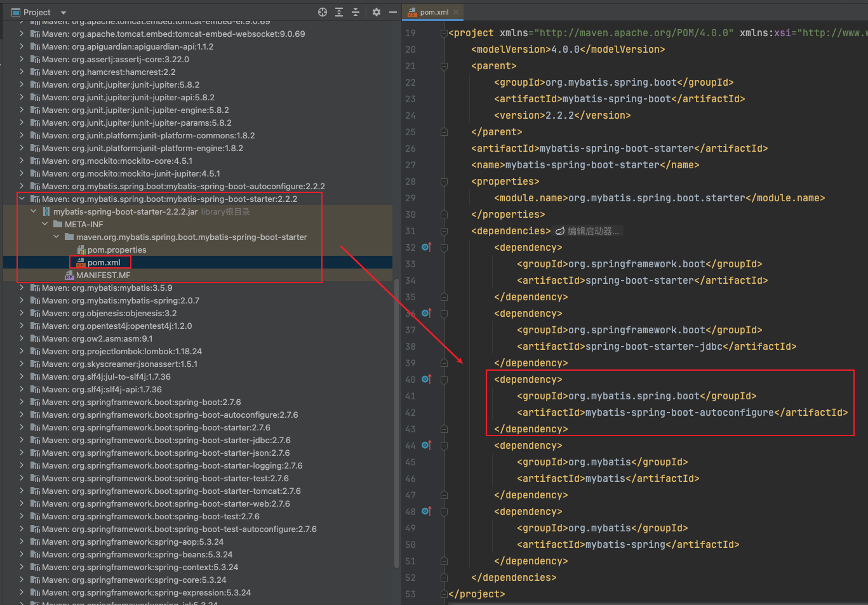Select Maven junit-jupiter-params:5.8.2 row
Image resolution: width=868 pixels, height=605 pixels.
(x=197, y=123)
